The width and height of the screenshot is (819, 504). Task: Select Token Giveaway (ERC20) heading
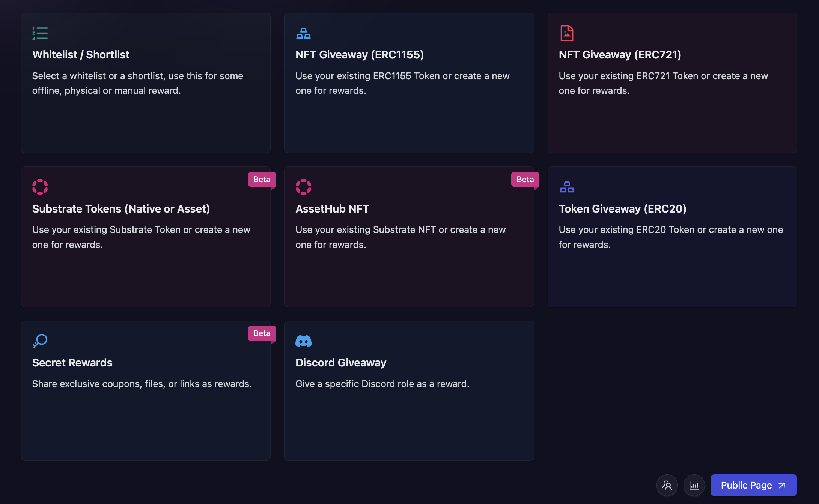(622, 209)
